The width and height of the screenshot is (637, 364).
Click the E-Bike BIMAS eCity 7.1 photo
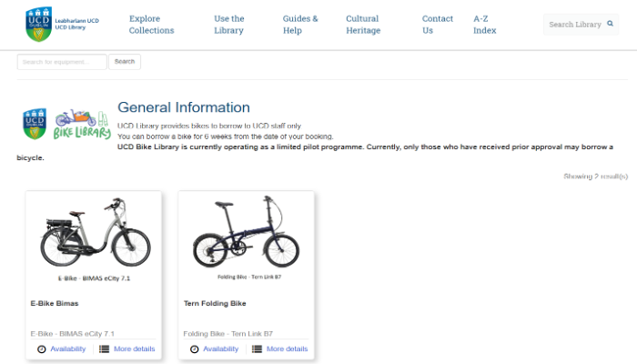click(x=95, y=239)
